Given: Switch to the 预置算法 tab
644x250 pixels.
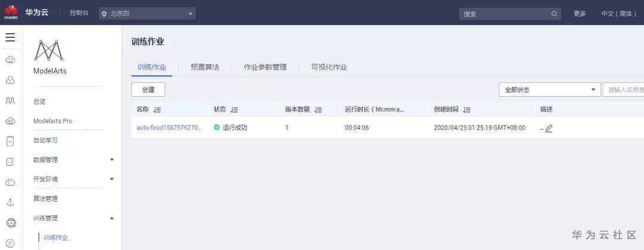Looking at the screenshot, I should (x=205, y=67).
